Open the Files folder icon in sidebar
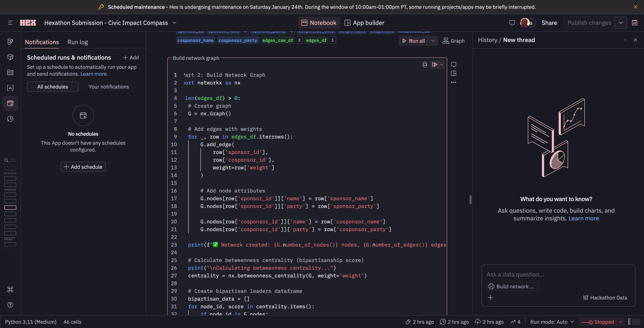The width and height of the screenshot is (644, 328). click(10, 72)
